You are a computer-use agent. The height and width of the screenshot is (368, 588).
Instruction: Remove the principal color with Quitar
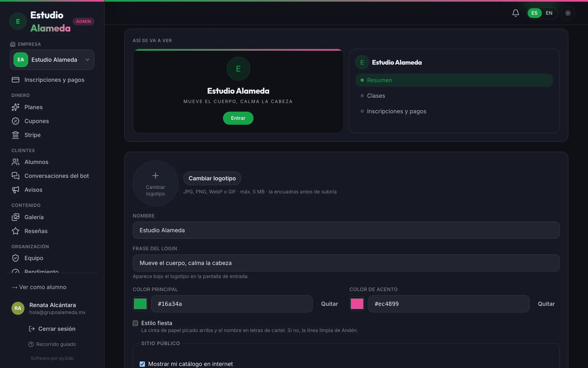click(x=330, y=304)
